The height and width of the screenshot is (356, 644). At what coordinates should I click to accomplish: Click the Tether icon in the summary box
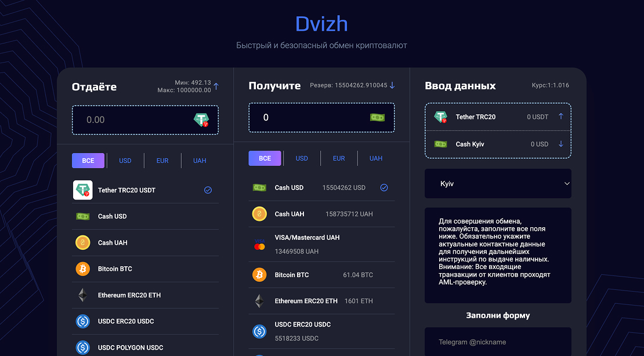point(441,117)
